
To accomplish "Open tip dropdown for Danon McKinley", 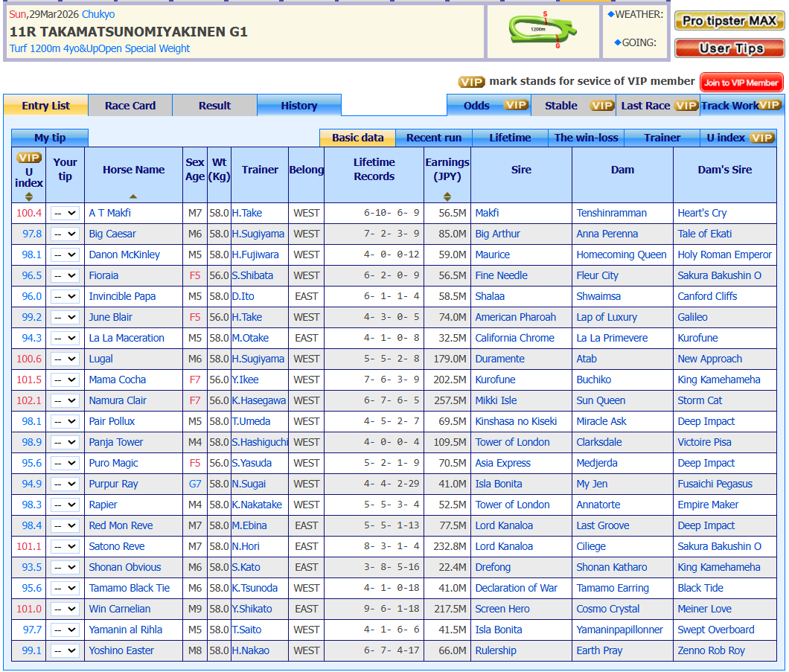I will click(65, 255).
